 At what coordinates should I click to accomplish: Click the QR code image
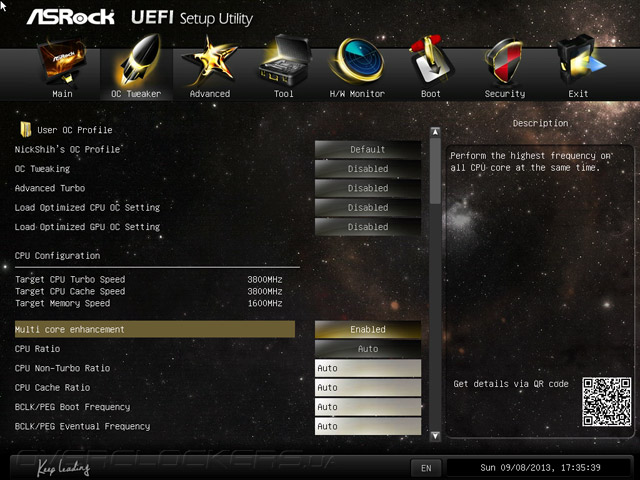pos(607,402)
